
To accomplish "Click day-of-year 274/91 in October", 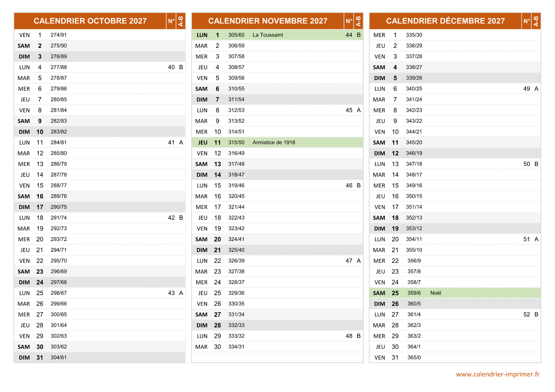I will (59, 35).
